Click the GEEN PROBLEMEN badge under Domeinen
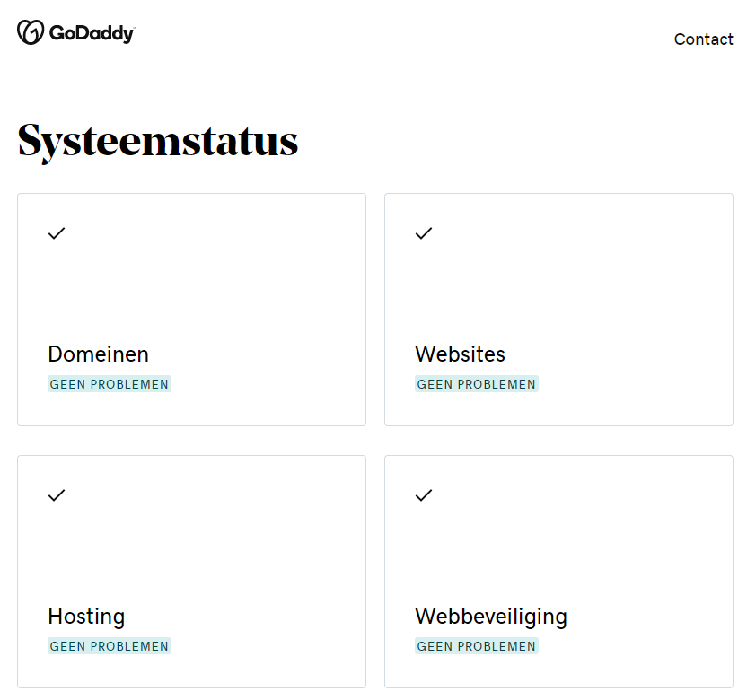The height and width of the screenshot is (700, 747). pos(109,384)
